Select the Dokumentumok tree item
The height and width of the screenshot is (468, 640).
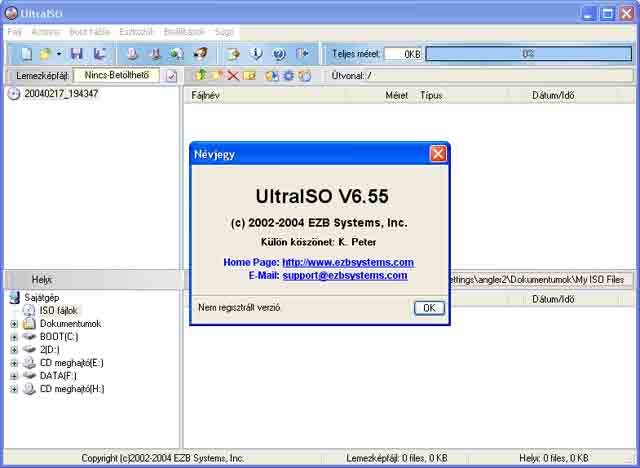click(71, 324)
